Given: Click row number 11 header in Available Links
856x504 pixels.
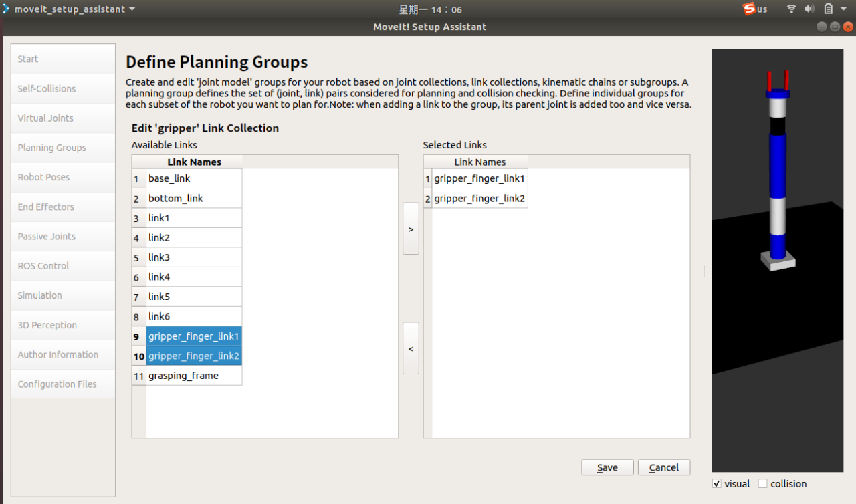Looking at the screenshot, I should [139, 375].
